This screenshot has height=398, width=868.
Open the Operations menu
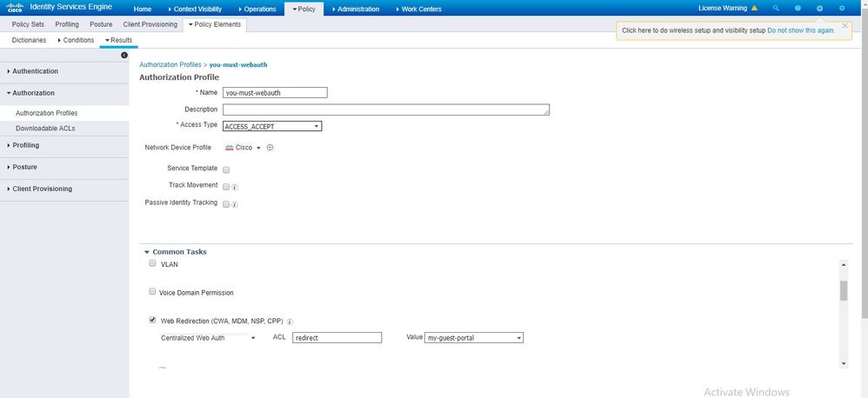point(257,9)
